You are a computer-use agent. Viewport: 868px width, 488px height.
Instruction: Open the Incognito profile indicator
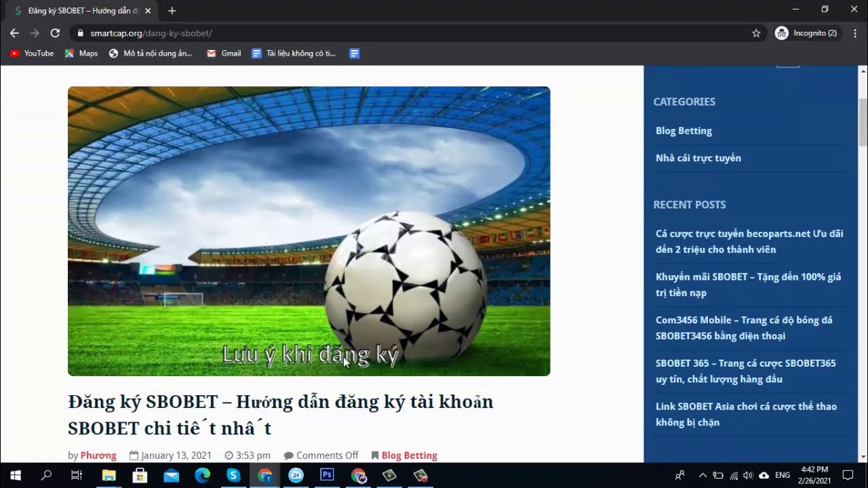[806, 33]
